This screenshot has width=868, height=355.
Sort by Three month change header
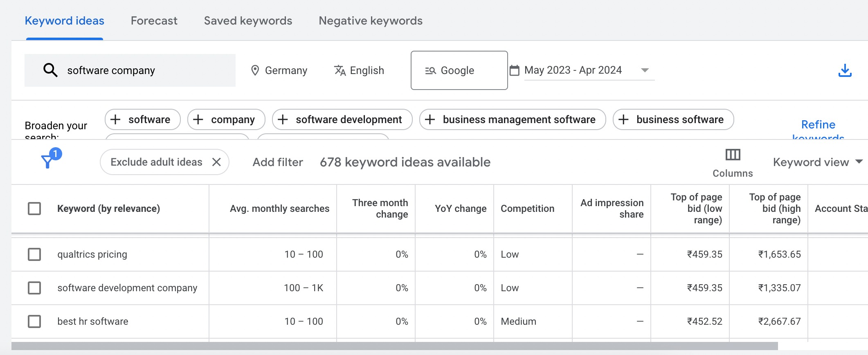[x=380, y=209]
